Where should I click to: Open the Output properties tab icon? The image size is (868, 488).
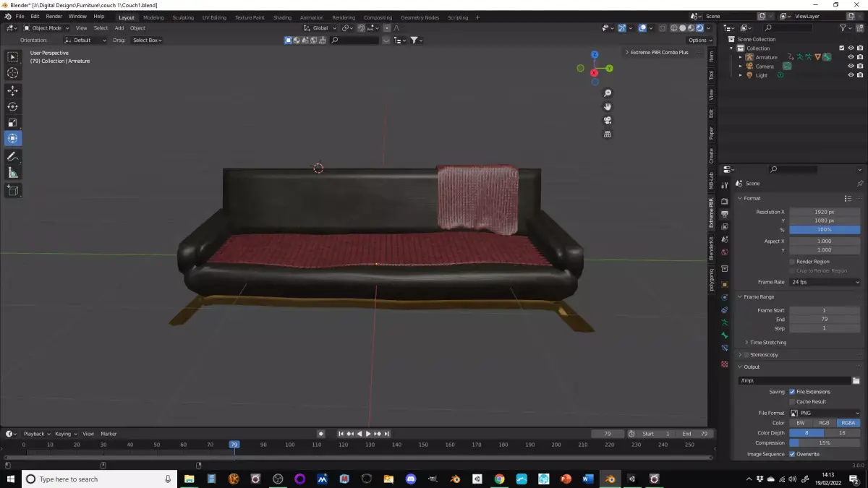(x=725, y=214)
